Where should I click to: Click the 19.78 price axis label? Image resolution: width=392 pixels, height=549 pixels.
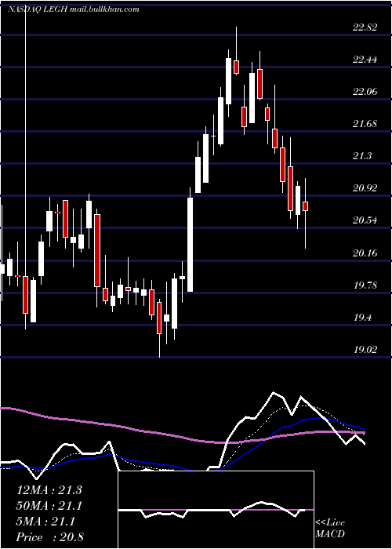(365, 285)
